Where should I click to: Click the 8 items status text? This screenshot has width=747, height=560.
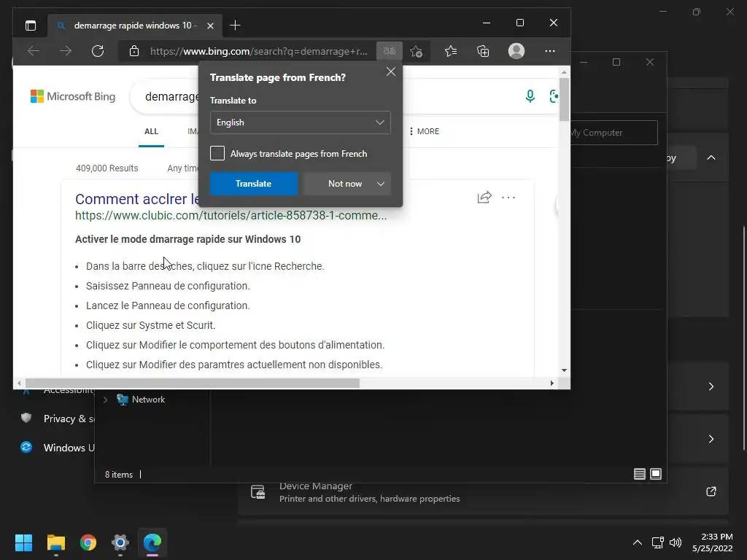point(119,474)
